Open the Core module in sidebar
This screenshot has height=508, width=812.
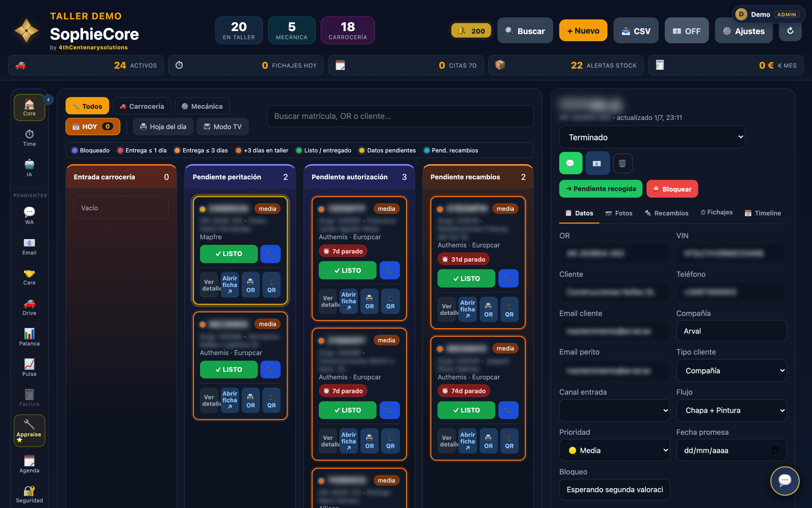point(29,108)
